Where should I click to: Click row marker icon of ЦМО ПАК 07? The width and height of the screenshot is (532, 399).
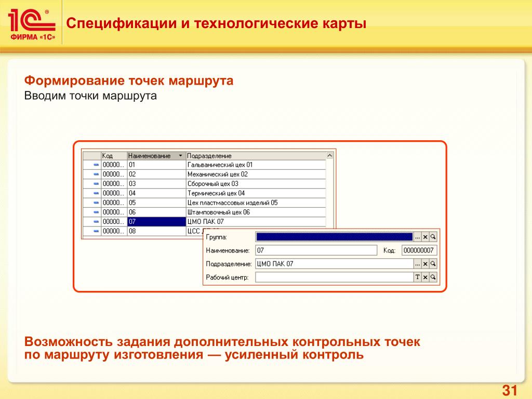(96, 222)
